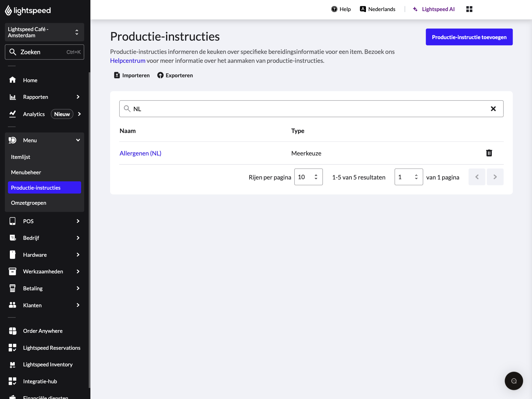
Task: Open the support chat bubble
Action: (x=514, y=381)
